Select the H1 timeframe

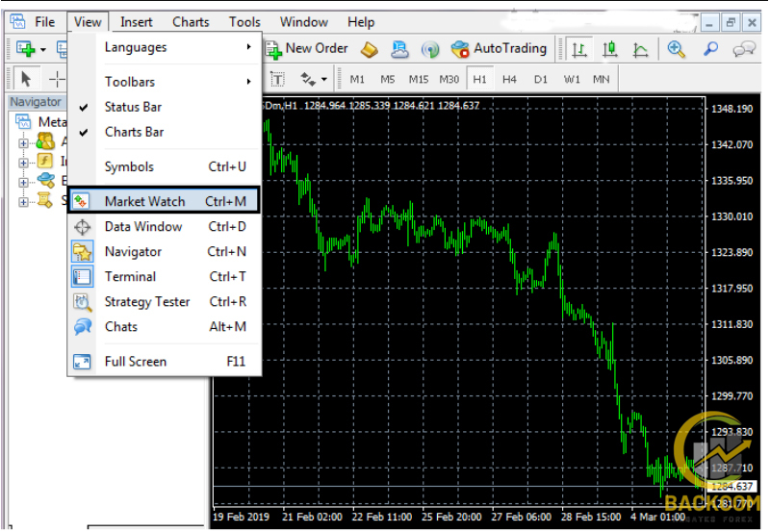(x=479, y=79)
